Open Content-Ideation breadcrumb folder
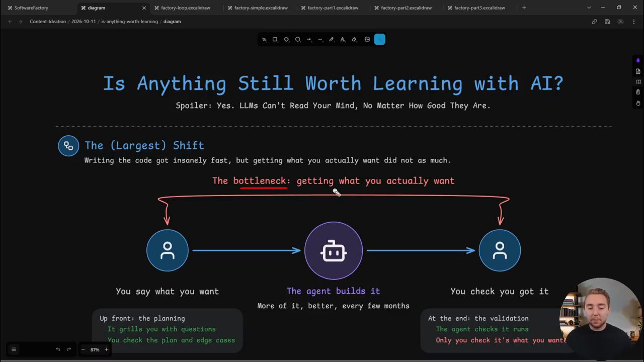Viewport: 644px width, 362px height. (48, 22)
